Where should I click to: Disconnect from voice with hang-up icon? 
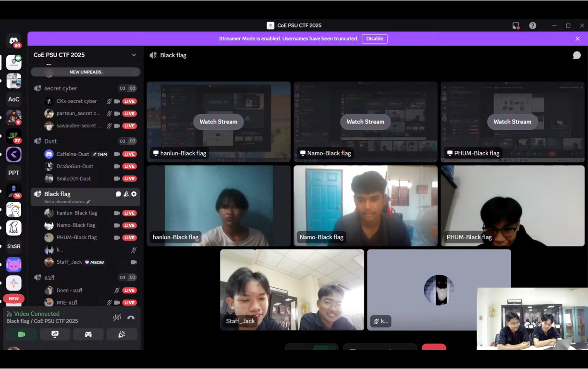[131, 317]
